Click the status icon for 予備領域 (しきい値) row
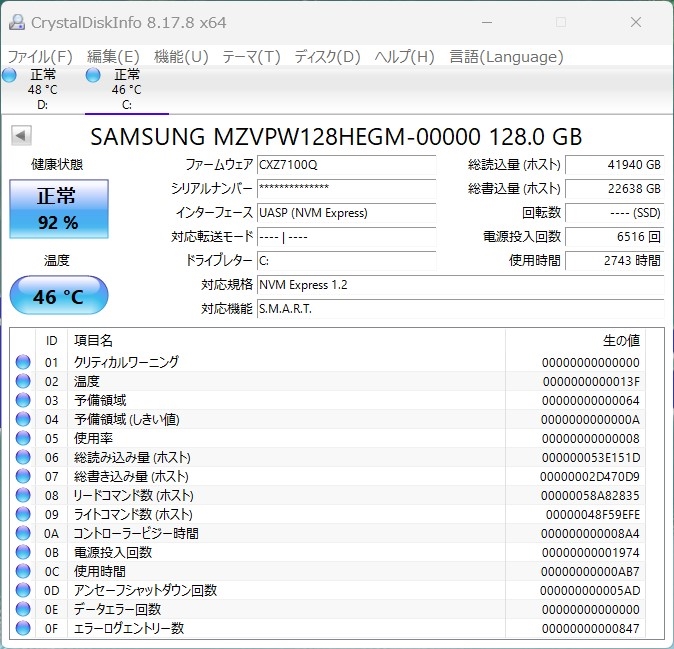The width and height of the screenshot is (674, 649). [x=23, y=419]
